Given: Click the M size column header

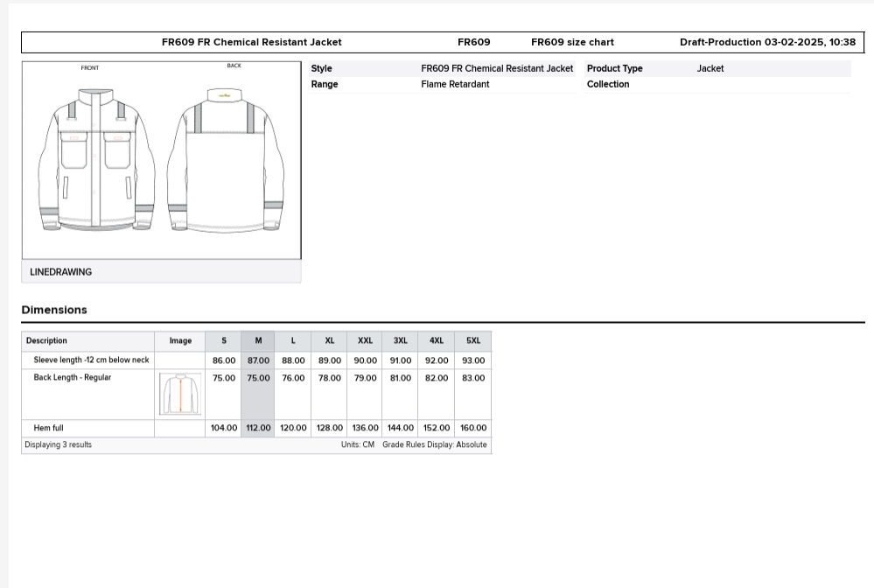Looking at the screenshot, I should pyautogui.click(x=258, y=340).
